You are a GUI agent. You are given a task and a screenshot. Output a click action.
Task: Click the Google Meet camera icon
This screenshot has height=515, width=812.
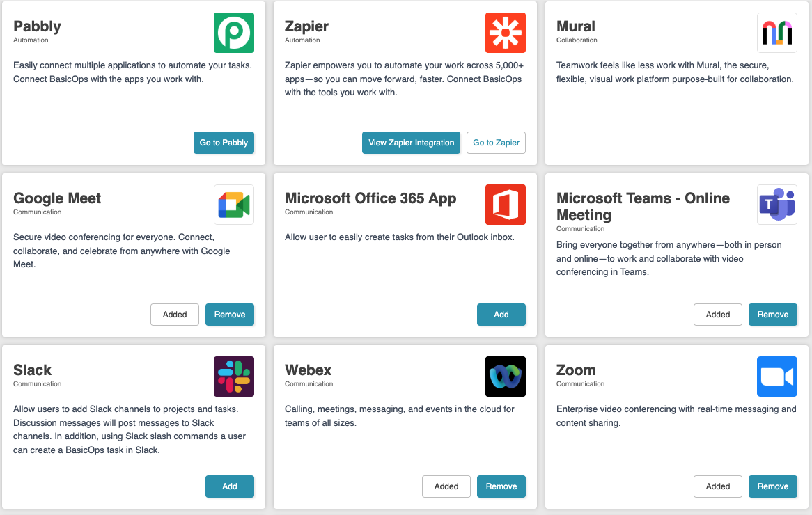click(x=234, y=205)
